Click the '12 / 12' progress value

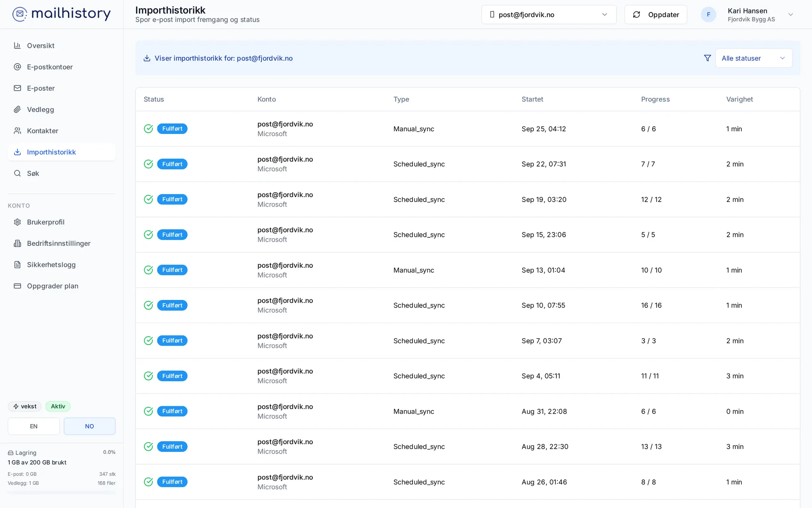[651, 200]
